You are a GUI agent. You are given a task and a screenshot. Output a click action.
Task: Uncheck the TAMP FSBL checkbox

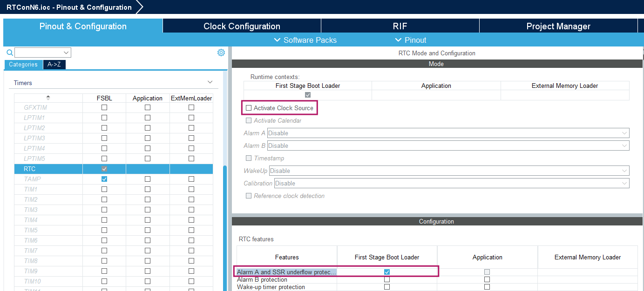(104, 179)
